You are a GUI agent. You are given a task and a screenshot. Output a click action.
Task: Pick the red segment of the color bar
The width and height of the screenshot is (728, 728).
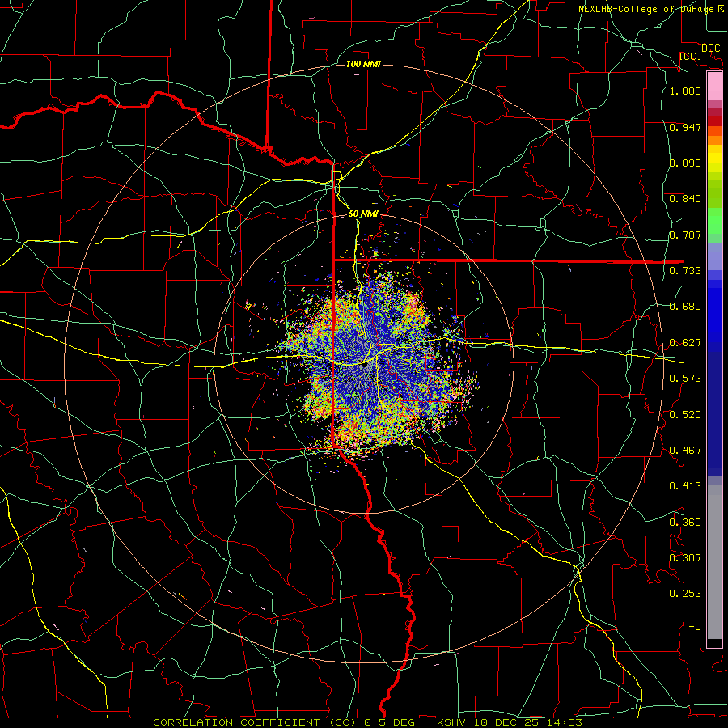[714, 121]
